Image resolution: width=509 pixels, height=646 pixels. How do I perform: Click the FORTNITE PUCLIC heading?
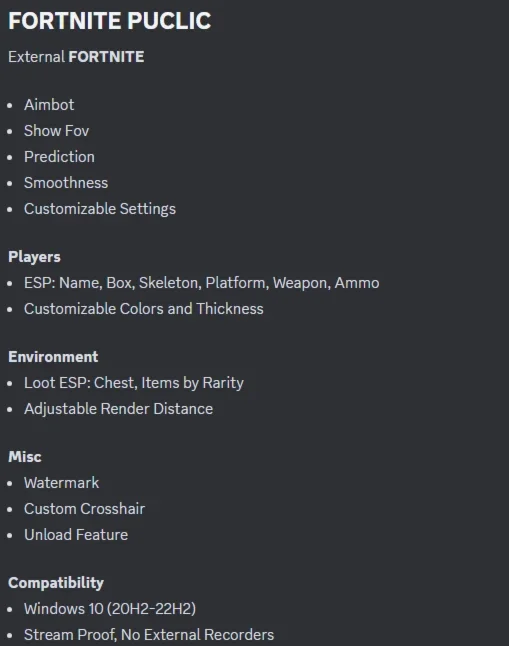[110, 21]
